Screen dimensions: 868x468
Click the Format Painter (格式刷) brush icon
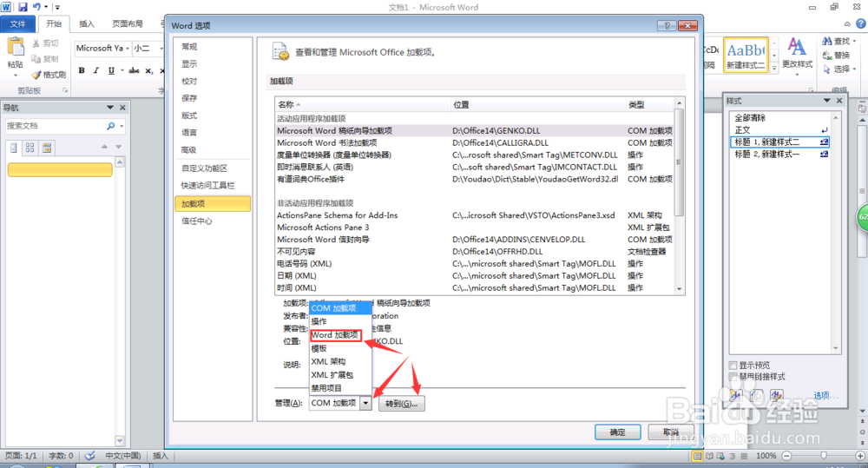36,75
